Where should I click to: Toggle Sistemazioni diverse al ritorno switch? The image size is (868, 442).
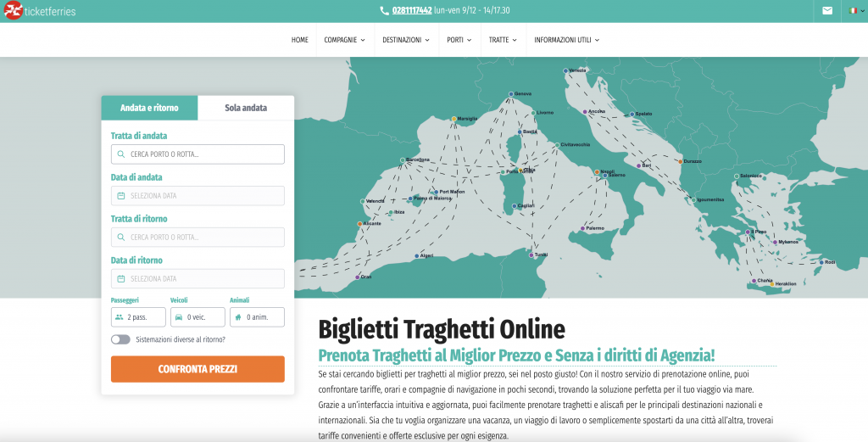[120, 339]
